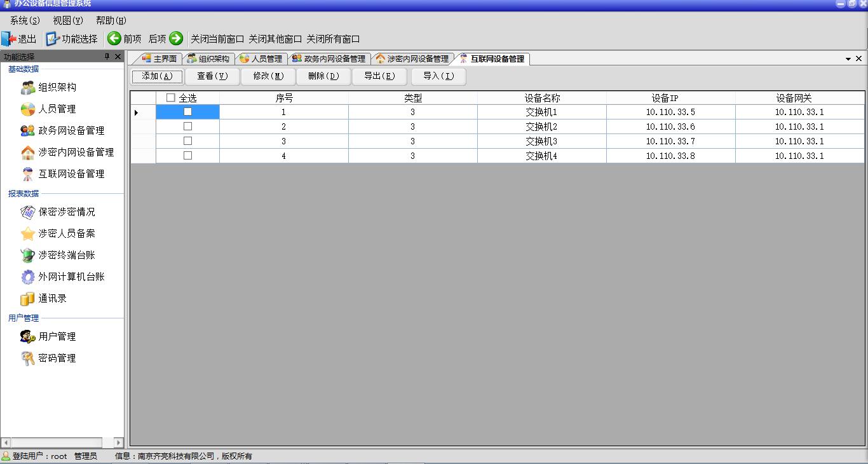Open the 视图(V) menu
The image size is (868, 464).
click(x=68, y=20)
